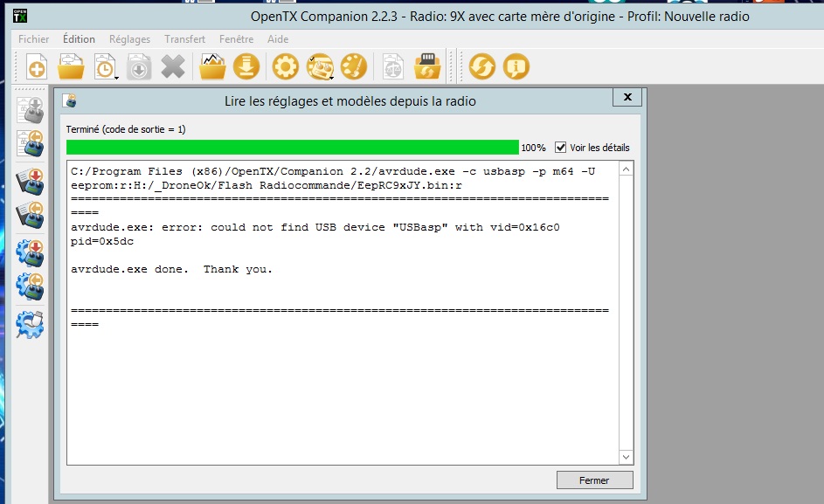Click Configure communications gear-and-USB sidebar icon
The width and height of the screenshot is (824, 504).
point(30,325)
